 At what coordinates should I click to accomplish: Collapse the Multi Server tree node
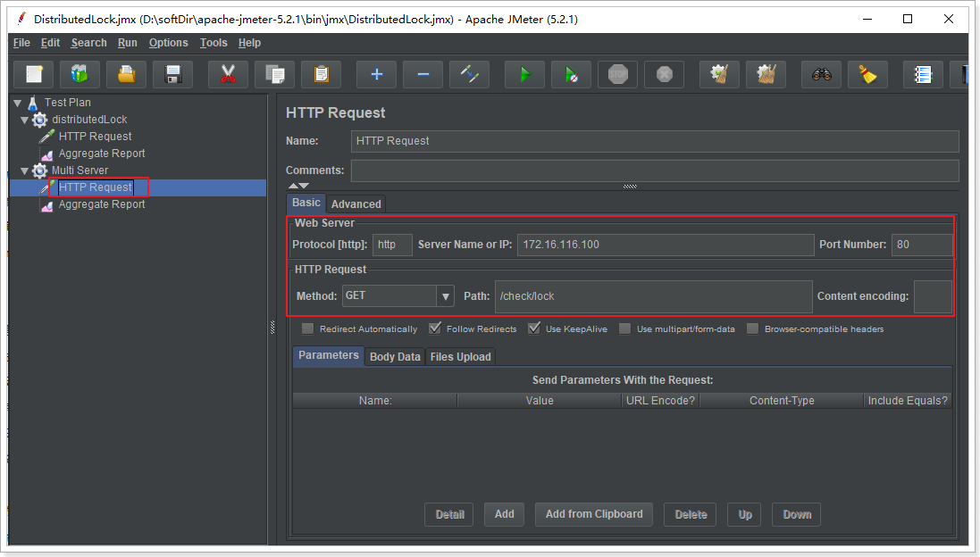point(24,171)
